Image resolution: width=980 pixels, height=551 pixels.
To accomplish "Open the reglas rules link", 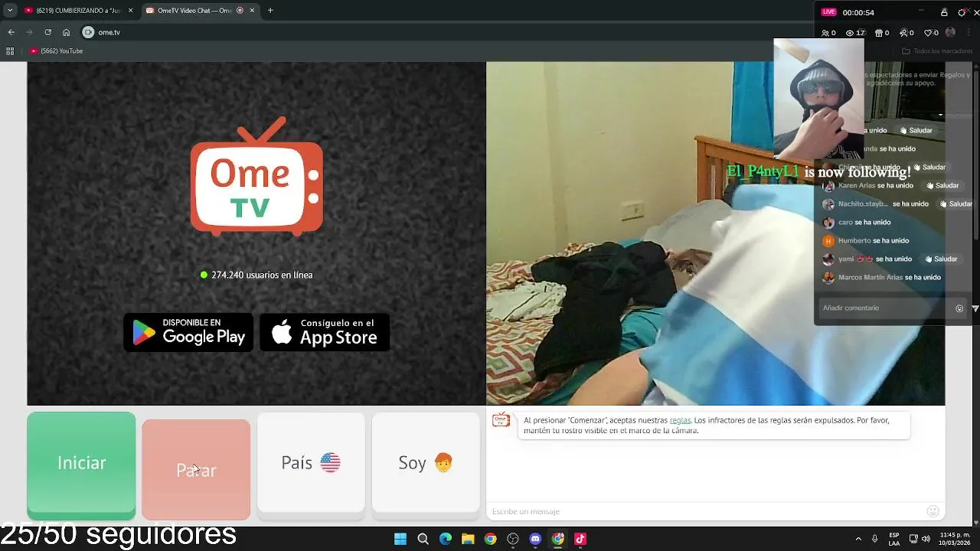I will 680,420.
